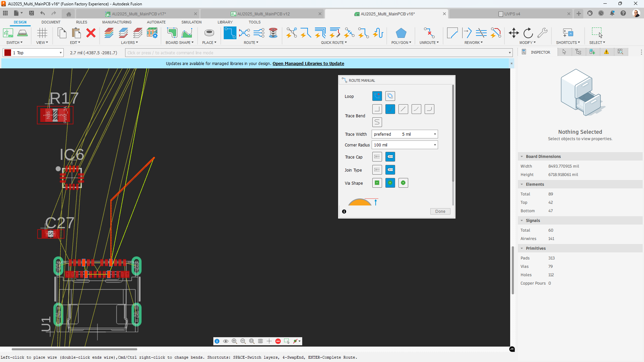Select the flat Trace Cap option
The width and height of the screenshot is (644, 362).
377,157
